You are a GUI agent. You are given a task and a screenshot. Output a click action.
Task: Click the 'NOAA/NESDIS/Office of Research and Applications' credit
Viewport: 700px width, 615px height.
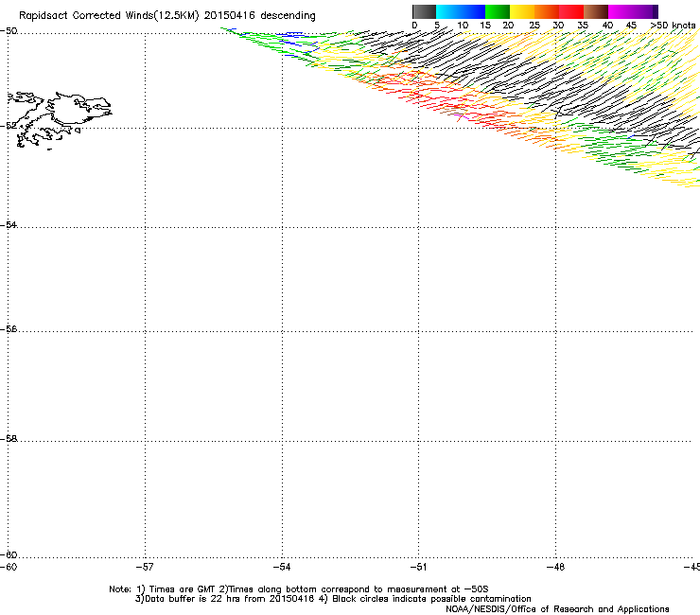pyautogui.click(x=557, y=609)
